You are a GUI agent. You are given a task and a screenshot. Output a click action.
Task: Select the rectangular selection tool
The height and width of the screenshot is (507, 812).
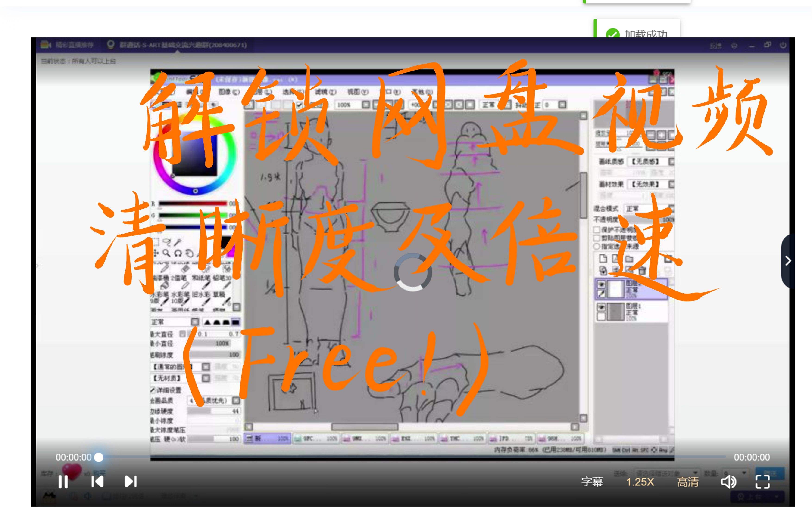(x=156, y=242)
